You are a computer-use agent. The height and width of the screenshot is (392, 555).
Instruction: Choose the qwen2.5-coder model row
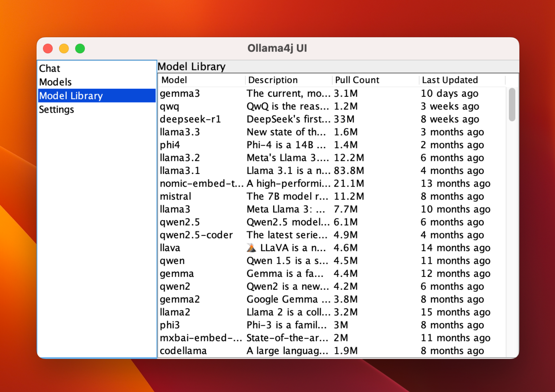click(196, 235)
